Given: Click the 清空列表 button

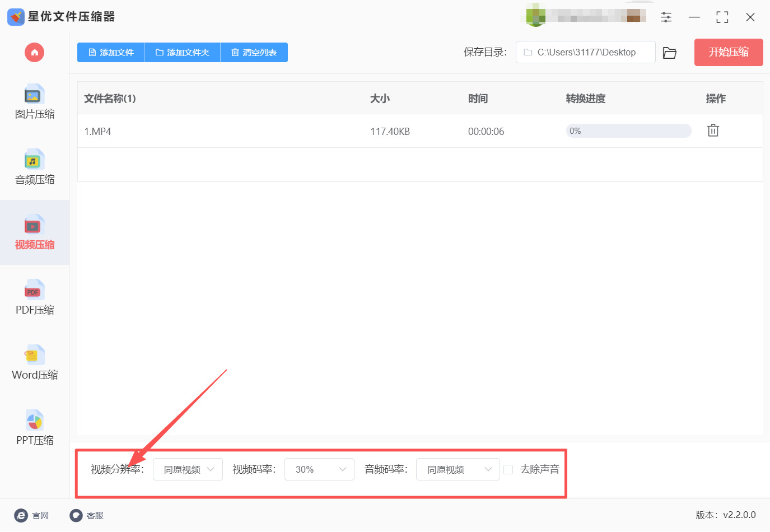Looking at the screenshot, I should click(x=254, y=53).
